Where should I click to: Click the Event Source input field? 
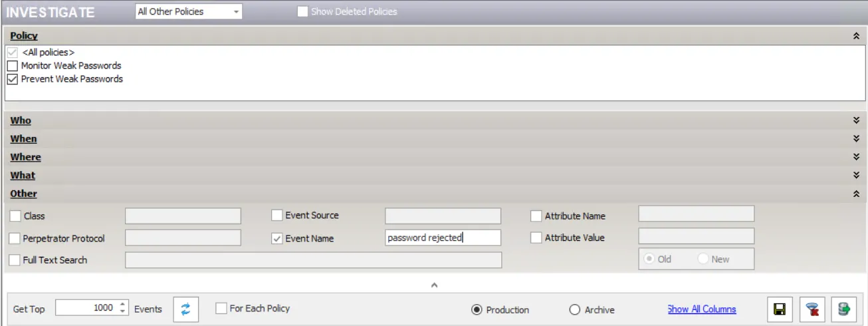(x=443, y=216)
